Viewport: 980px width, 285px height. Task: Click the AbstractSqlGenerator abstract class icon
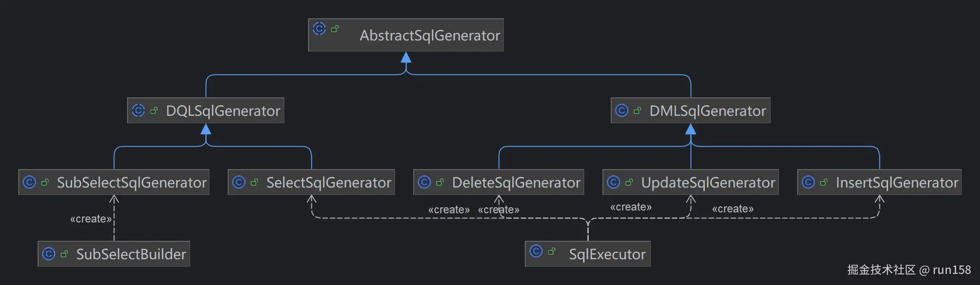[x=319, y=29]
